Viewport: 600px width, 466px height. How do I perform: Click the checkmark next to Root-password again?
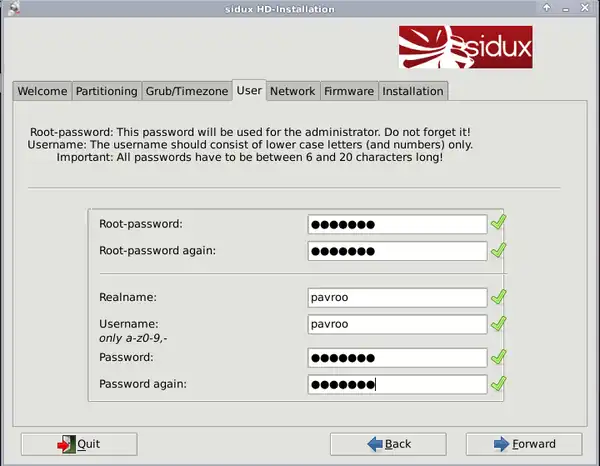[499, 250]
